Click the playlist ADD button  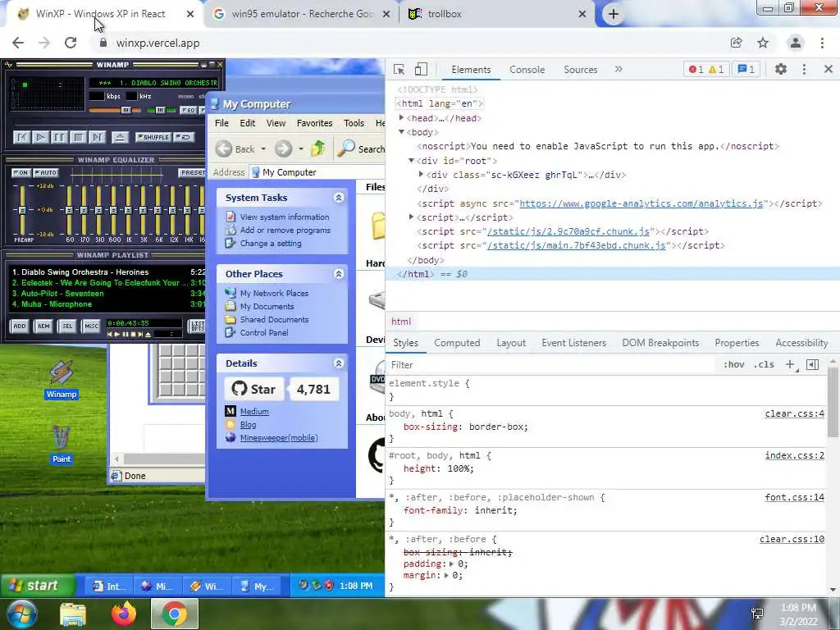pos(20,326)
